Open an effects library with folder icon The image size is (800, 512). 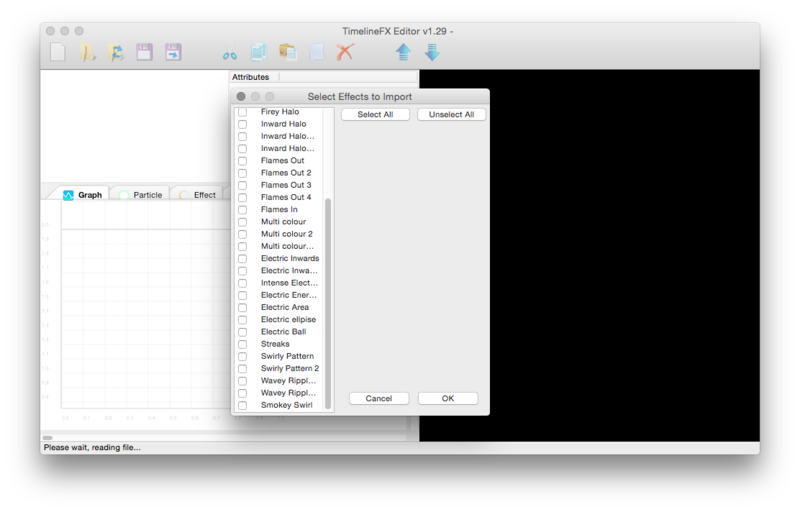[x=87, y=52]
